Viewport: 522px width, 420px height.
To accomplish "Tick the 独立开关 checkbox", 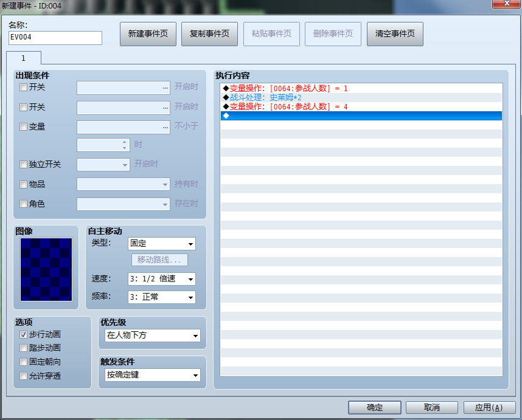I will (23, 164).
